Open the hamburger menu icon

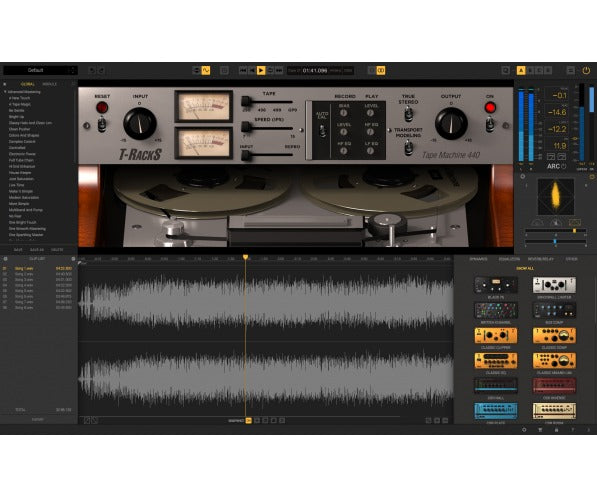click(x=570, y=70)
